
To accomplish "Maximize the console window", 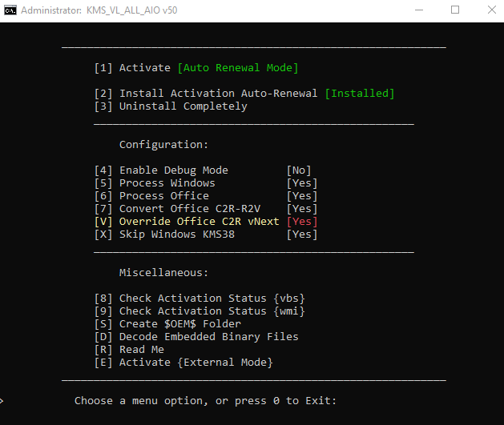I will (455, 10).
